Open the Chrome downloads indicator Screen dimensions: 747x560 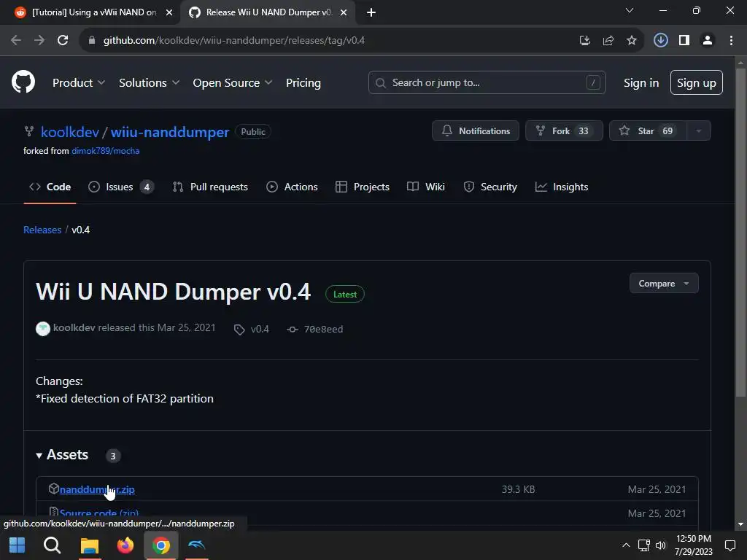(660, 41)
